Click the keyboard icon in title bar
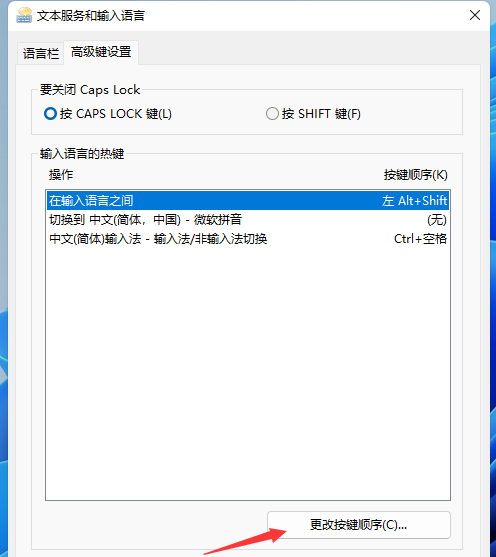 tap(24, 15)
